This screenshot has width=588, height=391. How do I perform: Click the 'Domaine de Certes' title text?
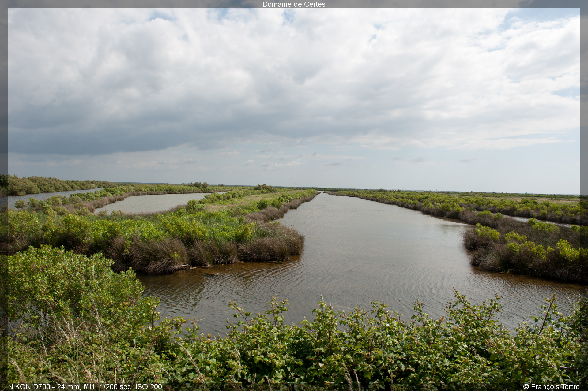(294, 4)
